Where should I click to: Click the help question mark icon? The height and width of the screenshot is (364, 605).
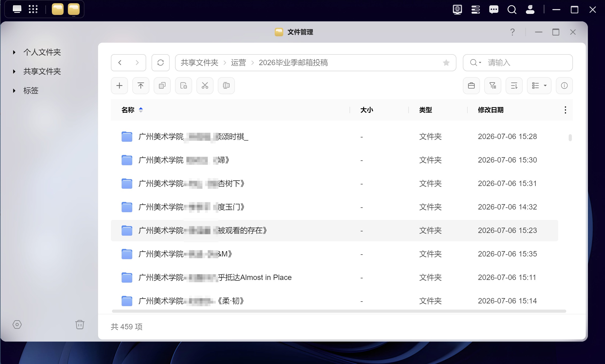[x=512, y=32]
